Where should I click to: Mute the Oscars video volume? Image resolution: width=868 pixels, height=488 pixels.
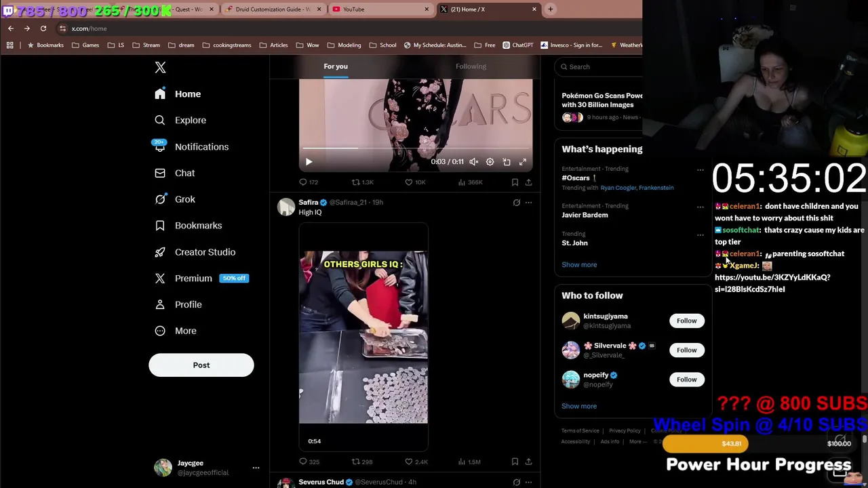click(474, 162)
